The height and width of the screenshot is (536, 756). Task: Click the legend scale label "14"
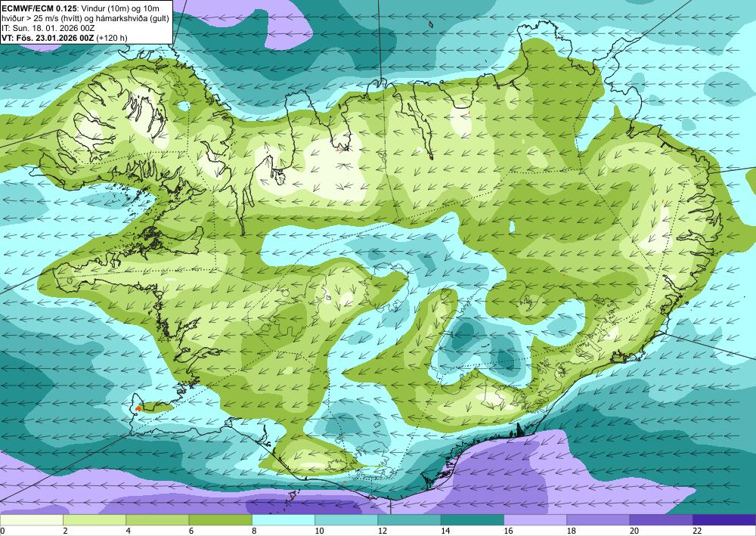(445, 531)
